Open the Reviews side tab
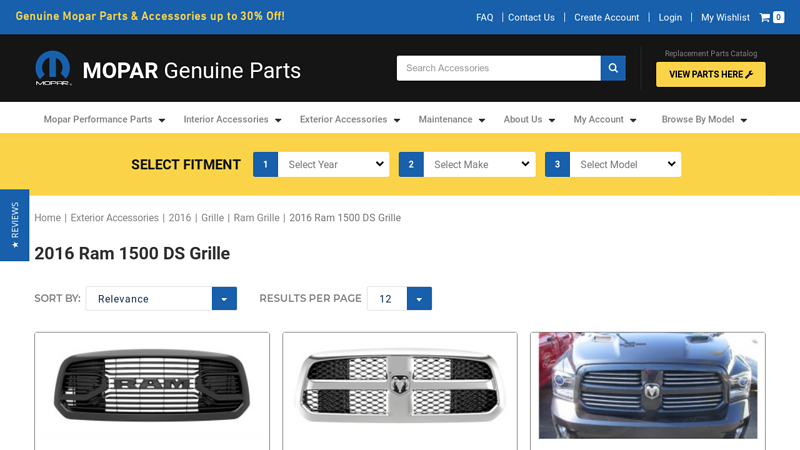 14,225
